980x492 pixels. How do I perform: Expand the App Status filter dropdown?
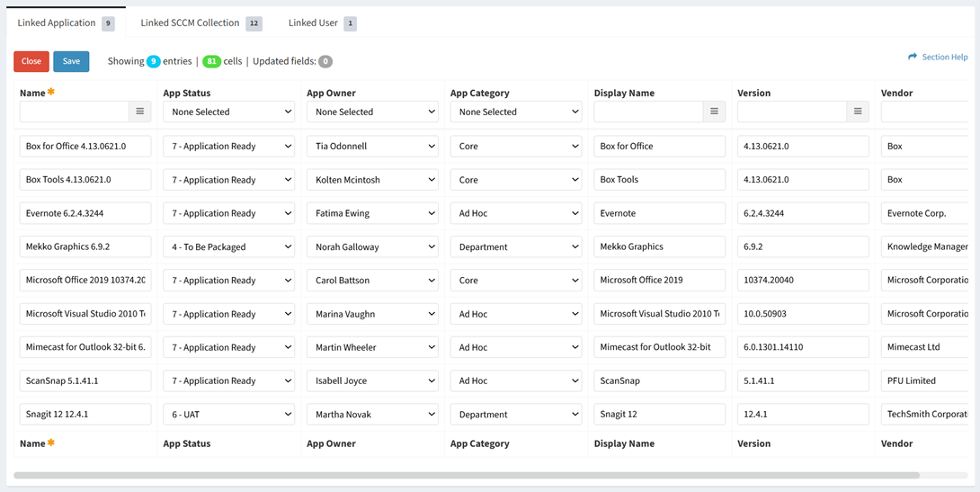229,112
